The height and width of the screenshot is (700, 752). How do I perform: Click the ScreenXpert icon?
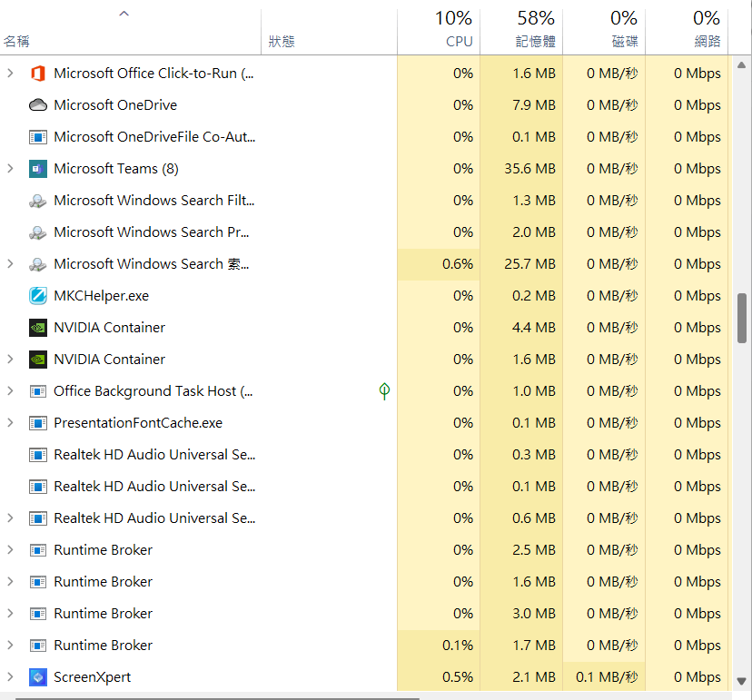point(38,677)
